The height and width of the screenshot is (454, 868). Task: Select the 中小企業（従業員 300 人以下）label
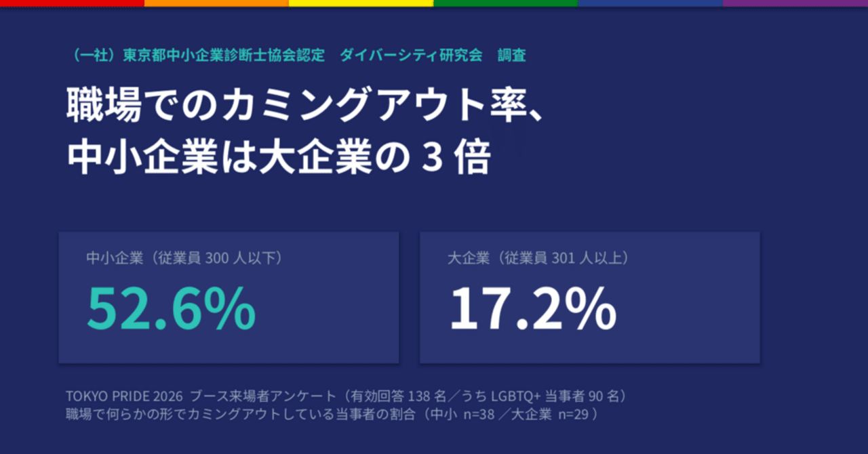[x=184, y=258]
